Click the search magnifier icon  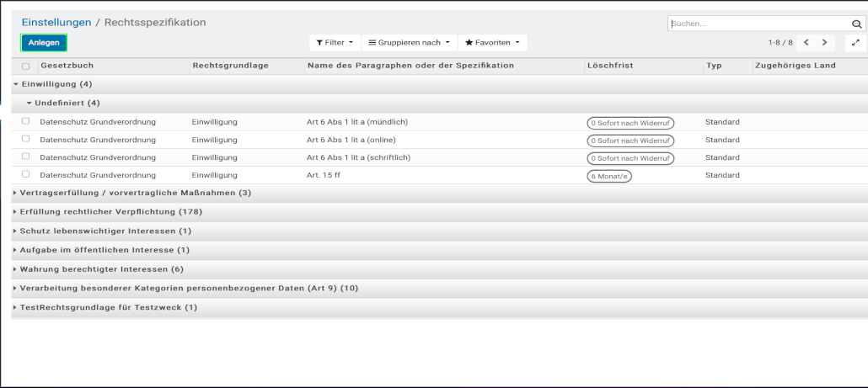point(857,24)
